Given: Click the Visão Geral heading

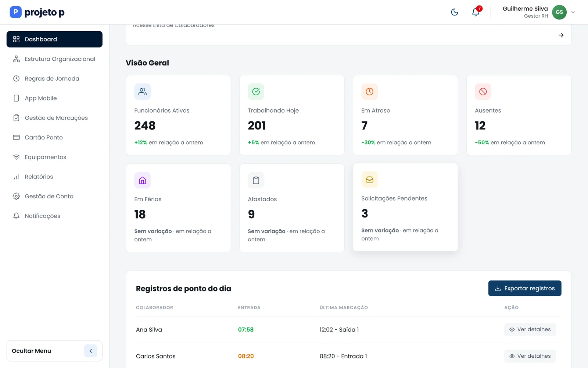Looking at the screenshot, I should tap(147, 63).
